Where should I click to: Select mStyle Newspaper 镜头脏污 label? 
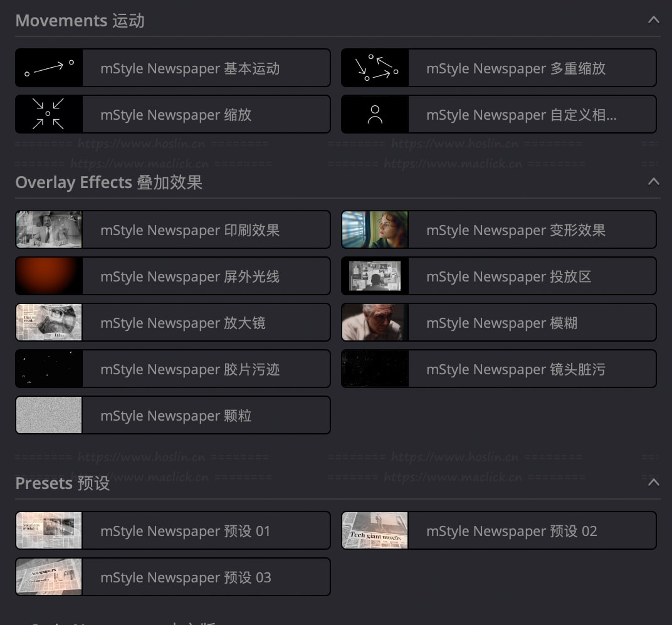click(516, 369)
